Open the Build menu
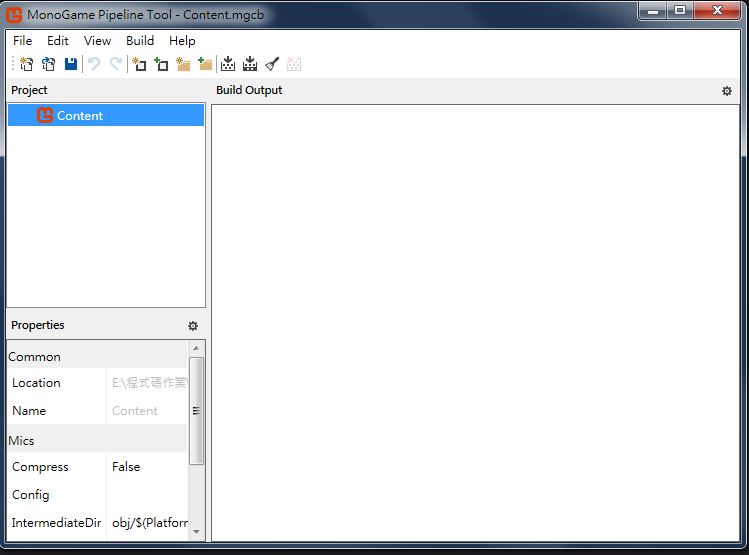This screenshot has height=555, width=749. [140, 41]
